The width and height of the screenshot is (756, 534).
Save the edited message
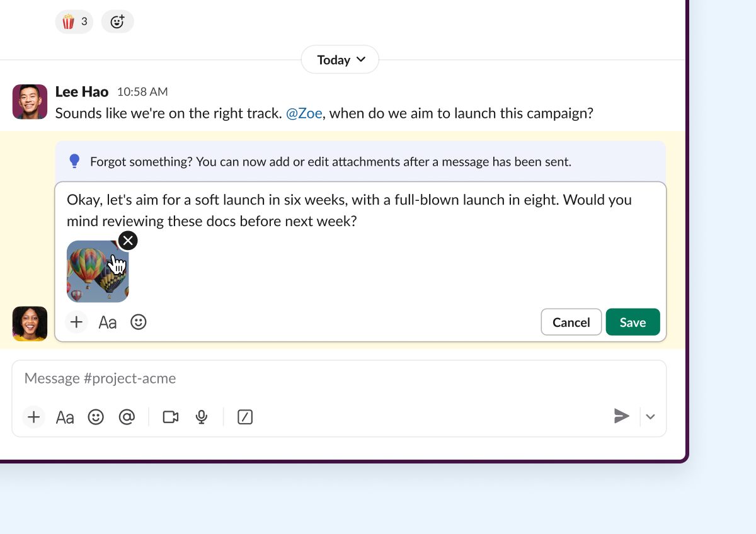coord(633,322)
